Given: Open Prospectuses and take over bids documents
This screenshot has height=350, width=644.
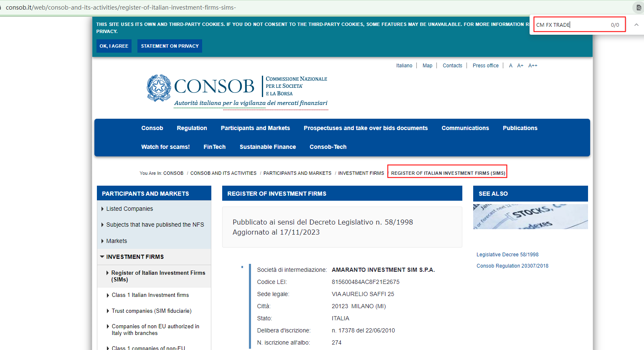Looking at the screenshot, I should pyautogui.click(x=366, y=128).
